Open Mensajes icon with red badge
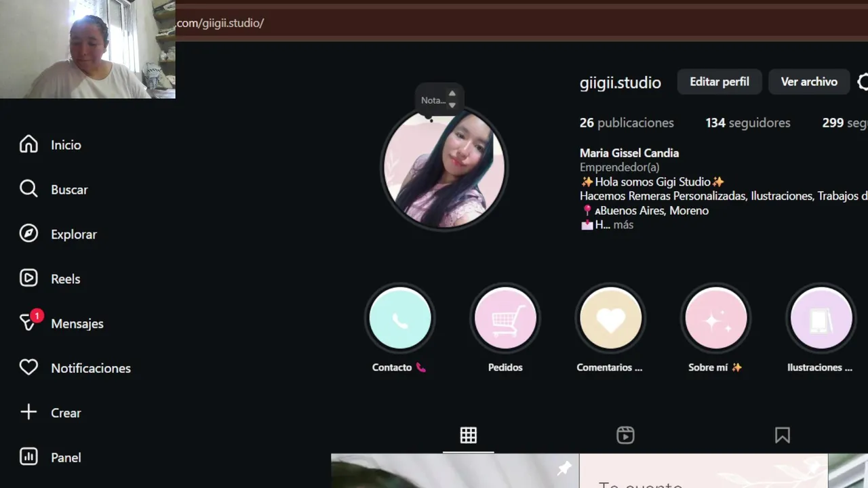Viewport: 868px width, 488px height. coord(30,321)
